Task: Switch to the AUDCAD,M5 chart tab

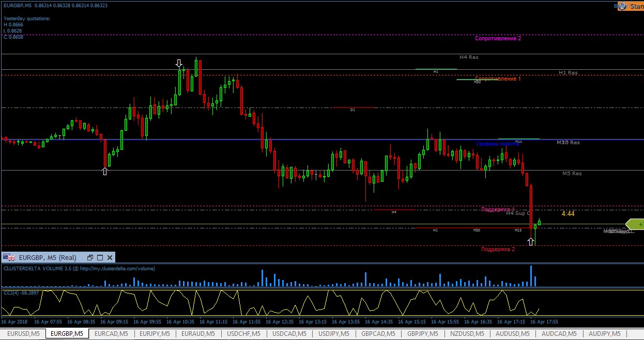Action: (558, 334)
